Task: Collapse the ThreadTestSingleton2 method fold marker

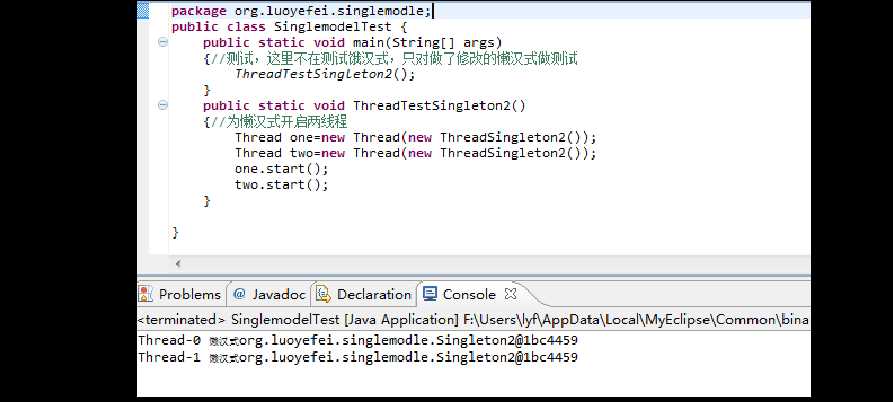Action: (x=163, y=105)
